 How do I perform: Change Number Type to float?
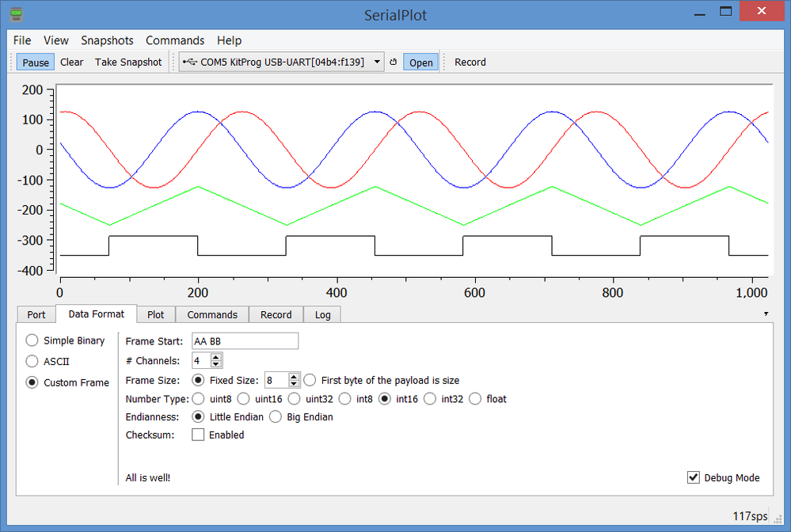[x=474, y=398]
